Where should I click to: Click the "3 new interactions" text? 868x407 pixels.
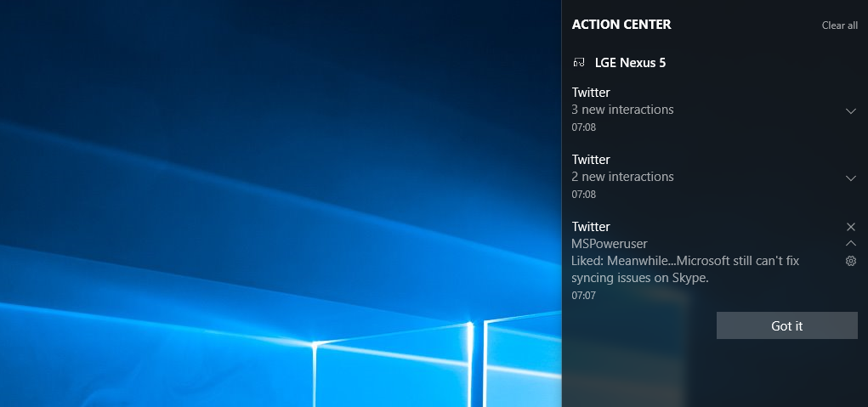coord(622,110)
